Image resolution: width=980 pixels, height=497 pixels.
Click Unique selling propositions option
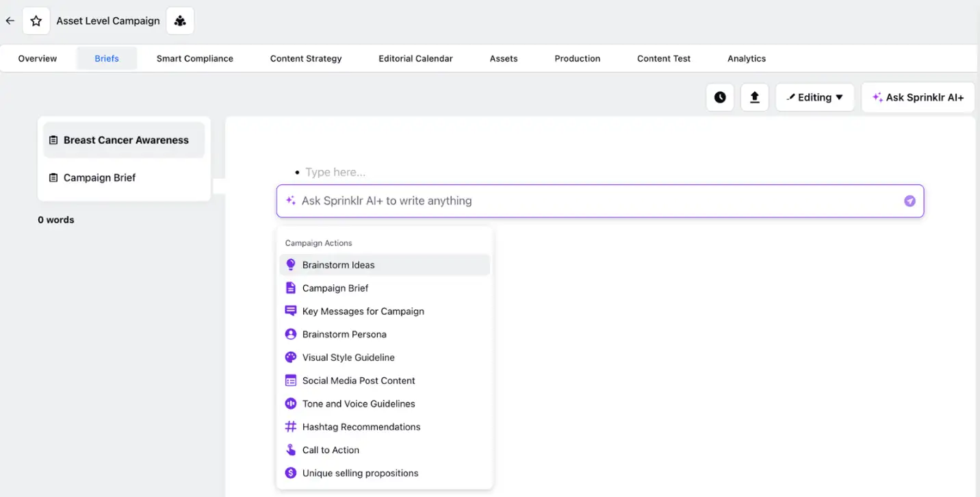click(x=360, y=472)
